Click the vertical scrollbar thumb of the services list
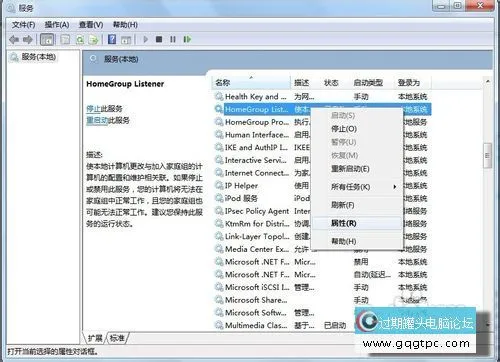The image size is (500, 362). pos(487,155)
